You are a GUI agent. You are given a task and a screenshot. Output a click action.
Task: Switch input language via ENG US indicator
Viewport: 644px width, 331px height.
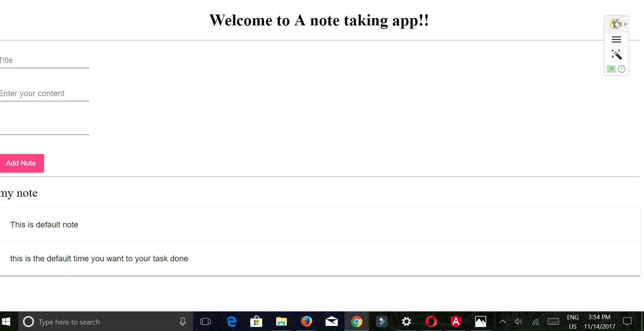(x=573, y=322)
